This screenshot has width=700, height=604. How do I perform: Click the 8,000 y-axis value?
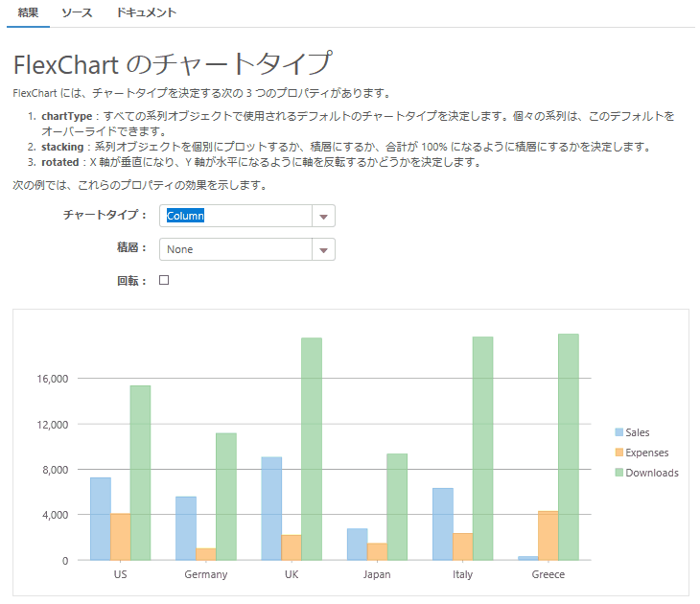coord(56,470)
